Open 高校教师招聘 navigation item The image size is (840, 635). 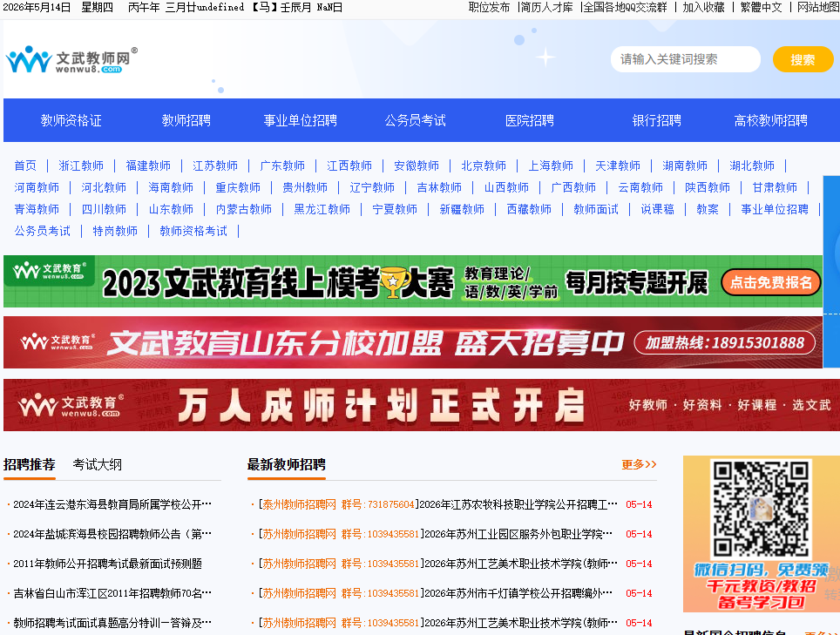click(x=770, y=120)
